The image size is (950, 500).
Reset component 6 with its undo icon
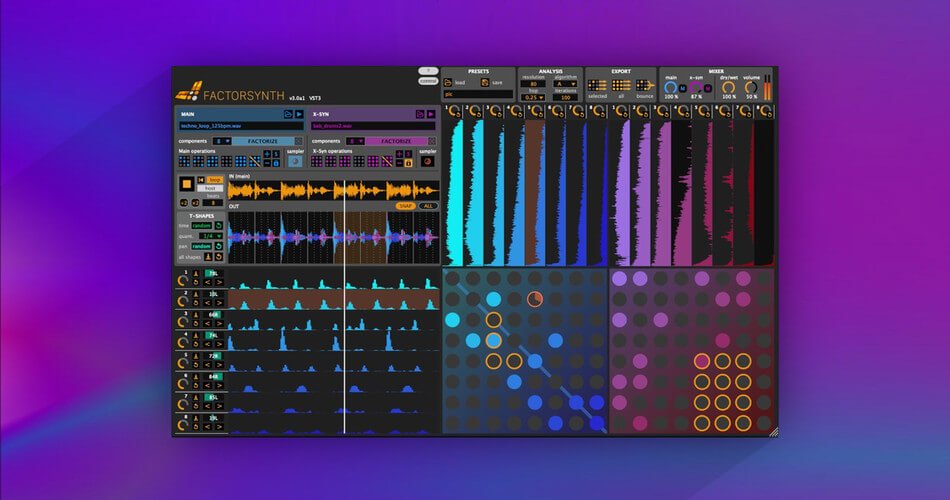point(196,385)
